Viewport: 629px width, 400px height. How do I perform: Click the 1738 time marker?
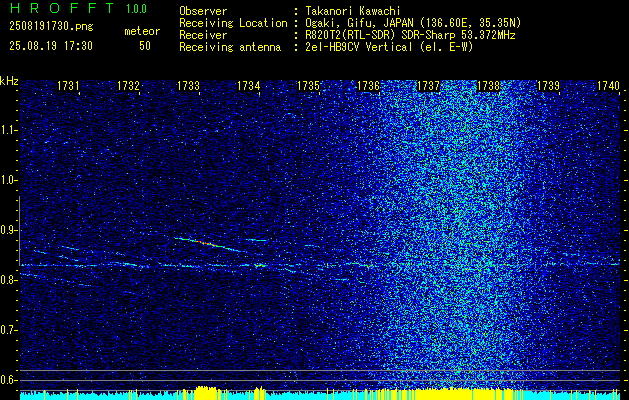click(x=488, y=86)
